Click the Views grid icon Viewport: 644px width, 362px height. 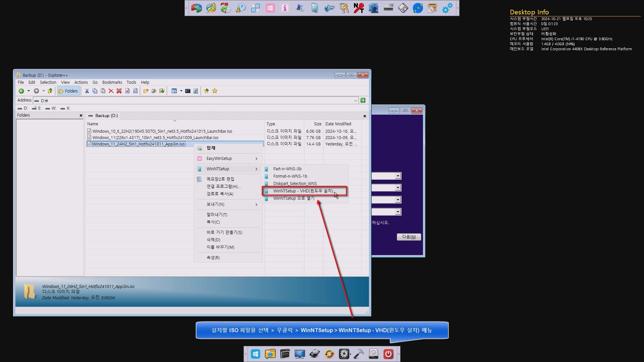point(174,91)
